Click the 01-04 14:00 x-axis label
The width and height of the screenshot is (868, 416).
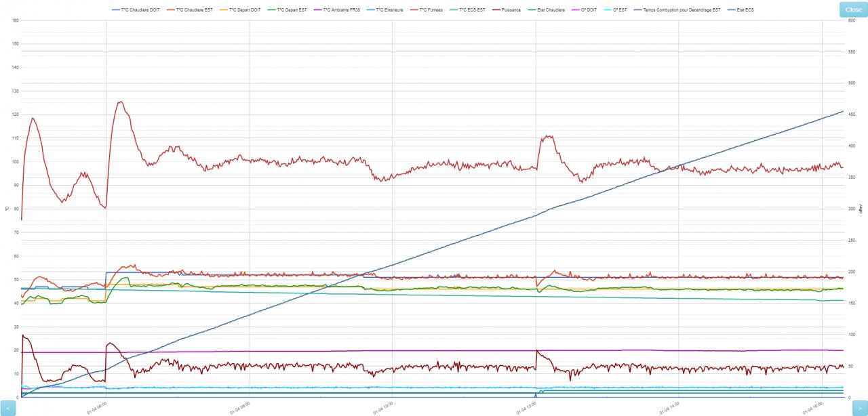coord(669,407)
